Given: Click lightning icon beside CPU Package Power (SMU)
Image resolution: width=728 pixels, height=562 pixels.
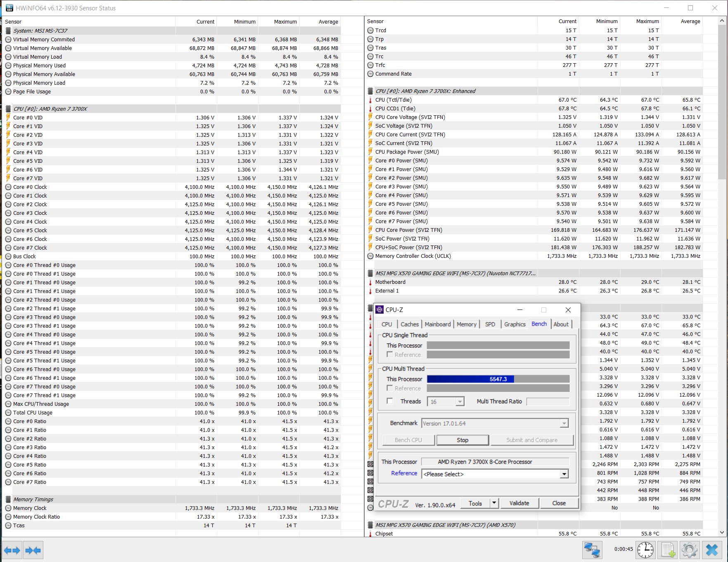Looking at the screenshot, I should (x=370, y=152).
